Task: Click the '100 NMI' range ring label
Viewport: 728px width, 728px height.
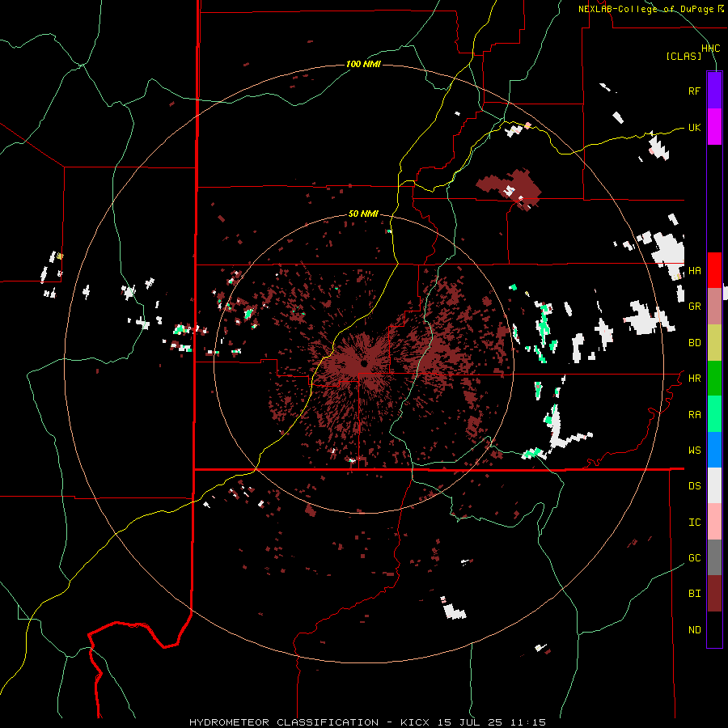Action: pos(363,64)
